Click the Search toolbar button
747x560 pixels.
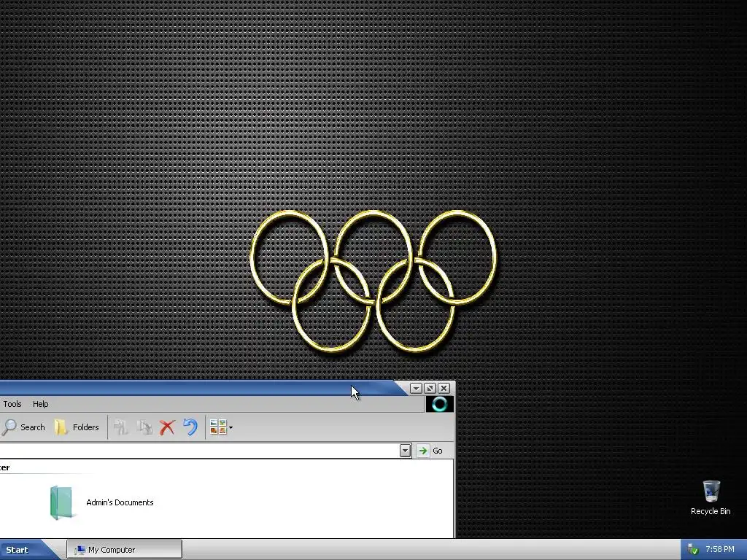tap(23, 427)
